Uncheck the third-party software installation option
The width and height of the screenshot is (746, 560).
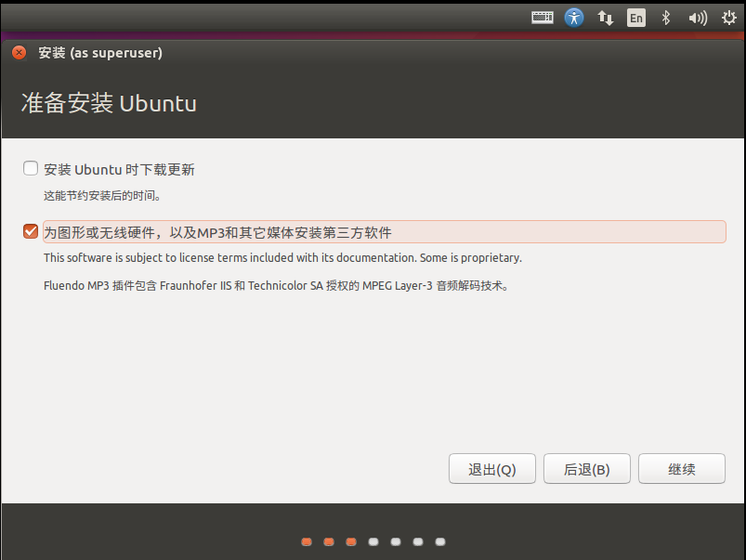tap(30, 231)
